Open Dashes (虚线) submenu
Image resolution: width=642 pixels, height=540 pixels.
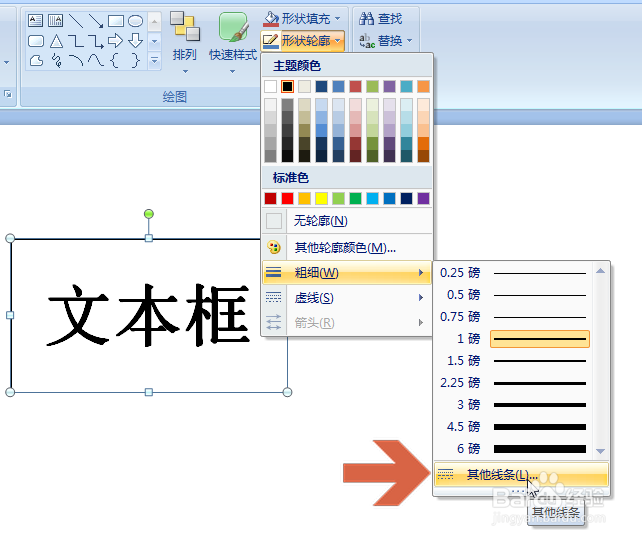347,298
